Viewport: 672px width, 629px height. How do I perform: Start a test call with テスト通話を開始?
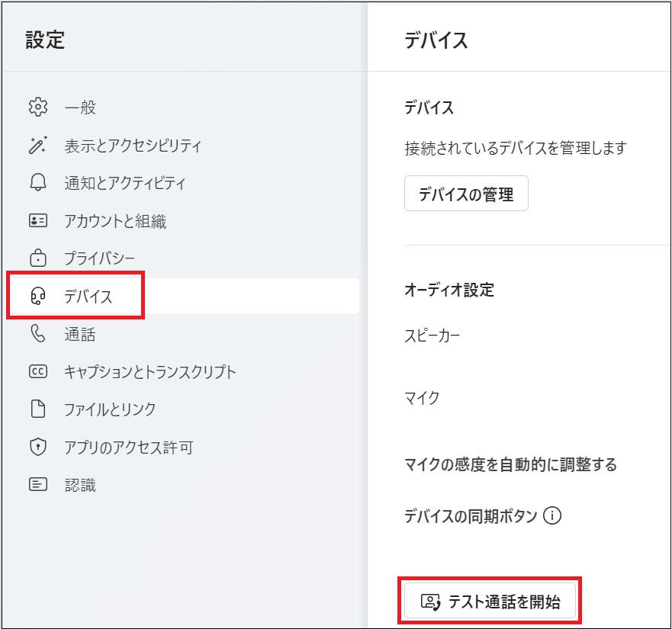[490, 602]
